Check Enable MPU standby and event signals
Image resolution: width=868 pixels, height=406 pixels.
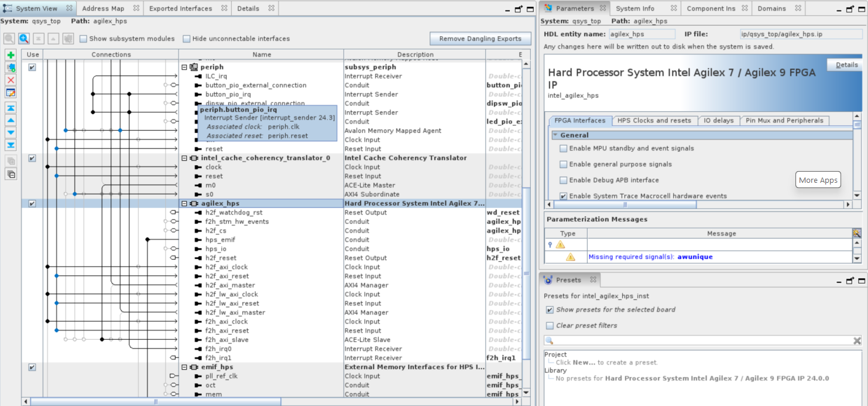click(564, 149)
